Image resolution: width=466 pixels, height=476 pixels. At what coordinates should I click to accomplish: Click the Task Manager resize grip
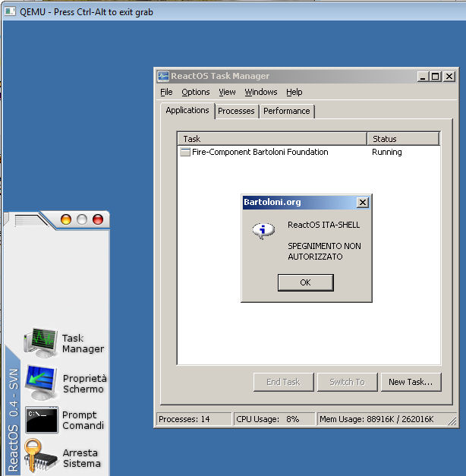coord(452,421)
